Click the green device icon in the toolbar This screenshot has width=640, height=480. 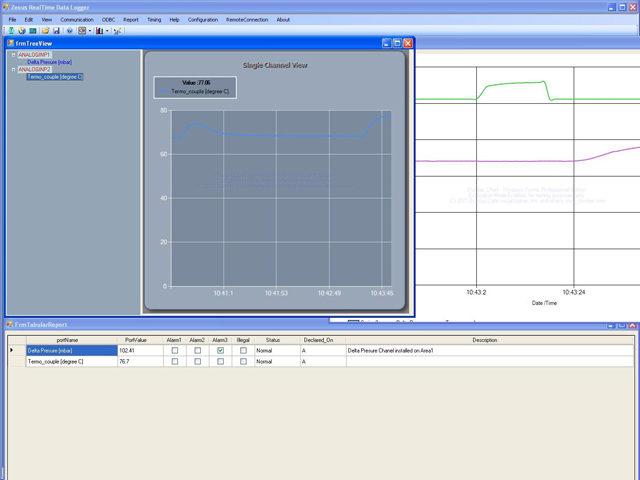(x=11, y=31)
